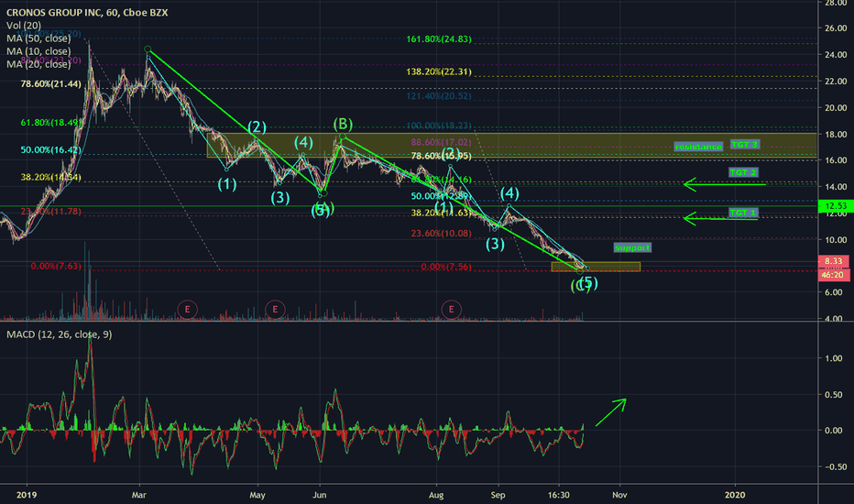Select the 61.80%(18.49) retracement label
This screenshot has width=854, height=504.
click(x=50, y=123)
